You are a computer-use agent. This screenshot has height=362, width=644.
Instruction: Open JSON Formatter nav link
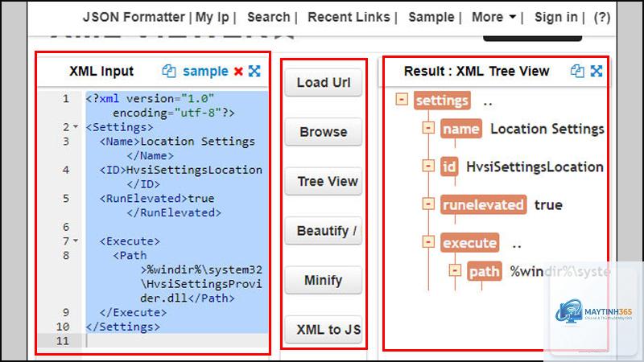134,17
